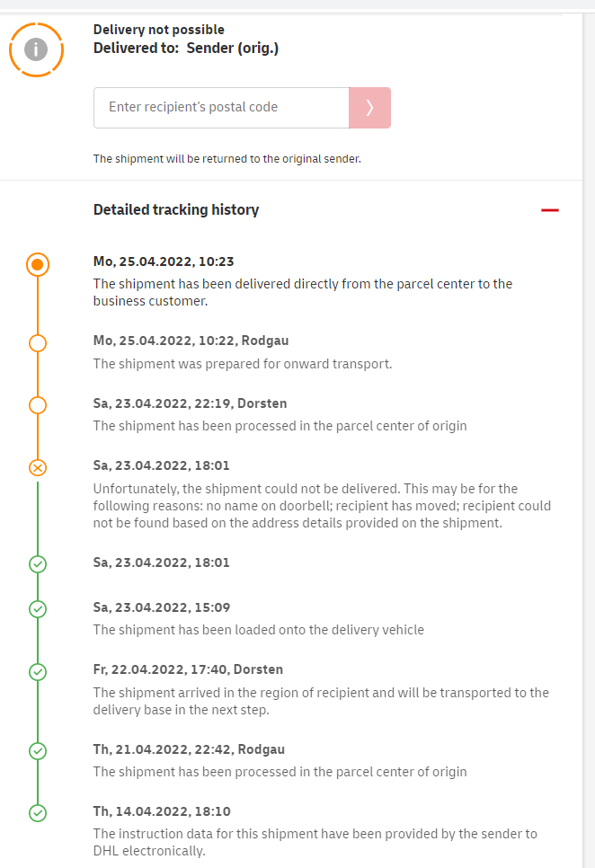Click green checkmark for 22.04.2022 Dorsten
Viewport: 595px width, 868px height.
[x=38, y=671]
